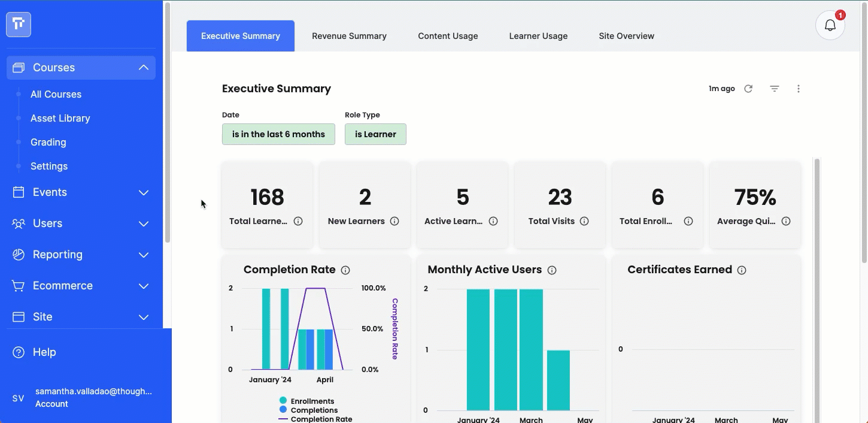The width and height of the screenshot is (868, 423).
Task: Click the dashboard refresh icon
Action: coord(748,89)
